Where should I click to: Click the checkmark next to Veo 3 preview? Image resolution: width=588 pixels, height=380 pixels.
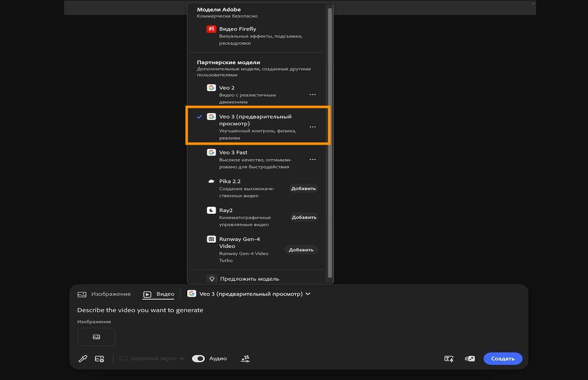tap(199, 117)
